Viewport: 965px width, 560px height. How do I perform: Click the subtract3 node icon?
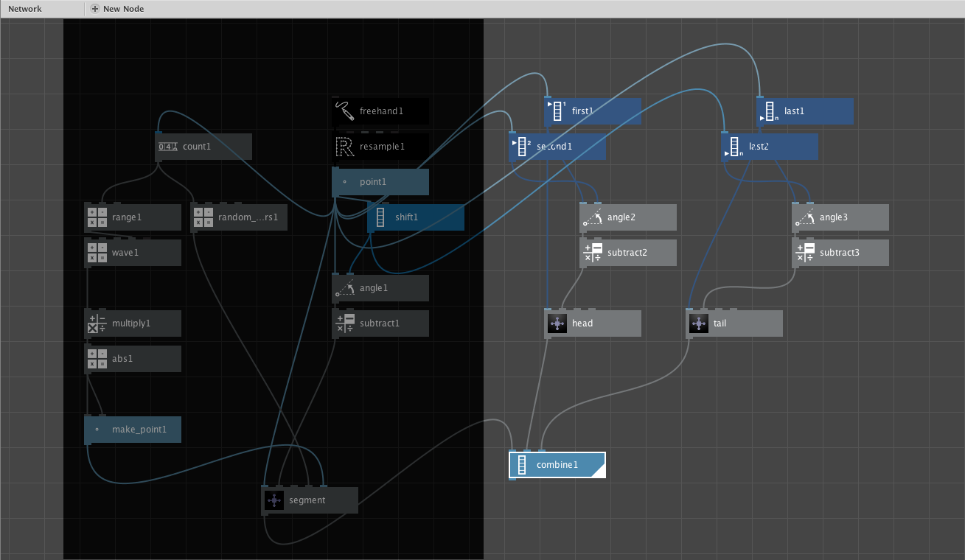click(805, 253)
